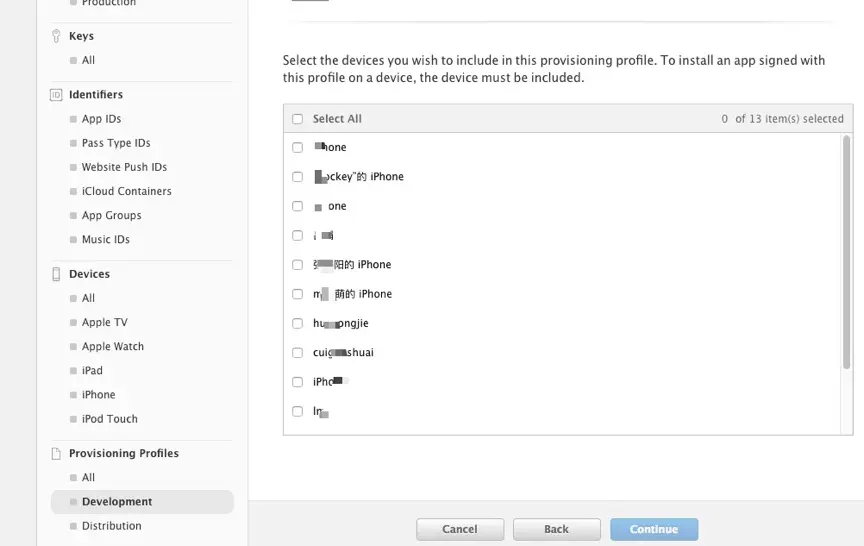Click the Devices phone icon
This screenshot has width=864, height=546.
(56, 274)
